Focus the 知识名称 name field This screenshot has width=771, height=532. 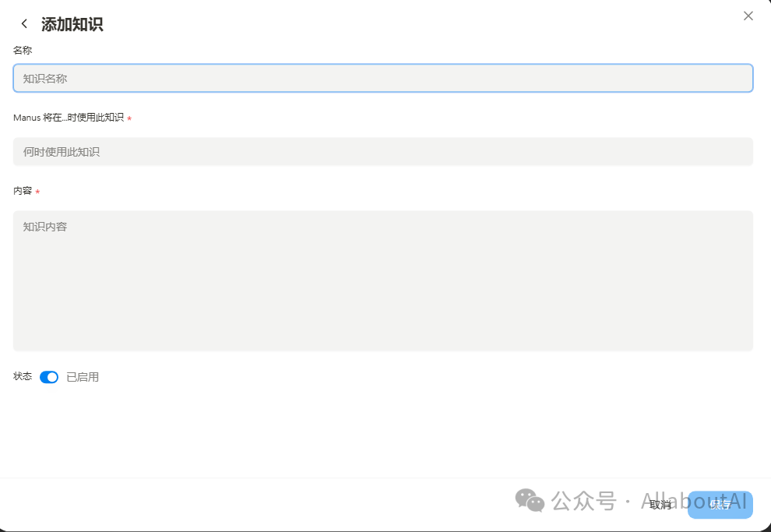(x=382, y=78)
